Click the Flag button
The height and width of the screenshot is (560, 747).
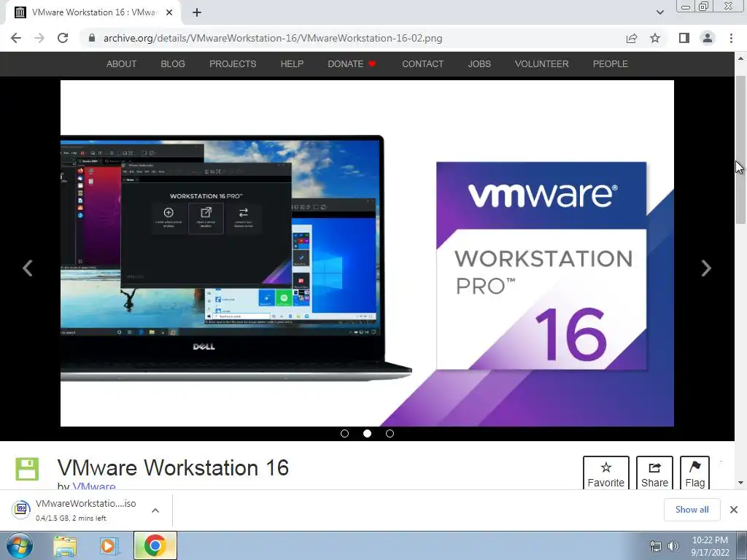[694, 474]
